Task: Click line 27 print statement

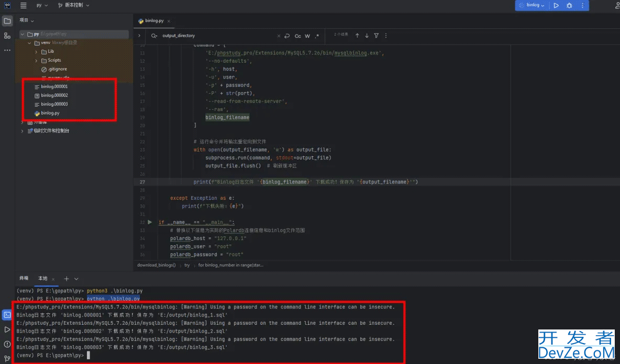Action: [305, 182]
